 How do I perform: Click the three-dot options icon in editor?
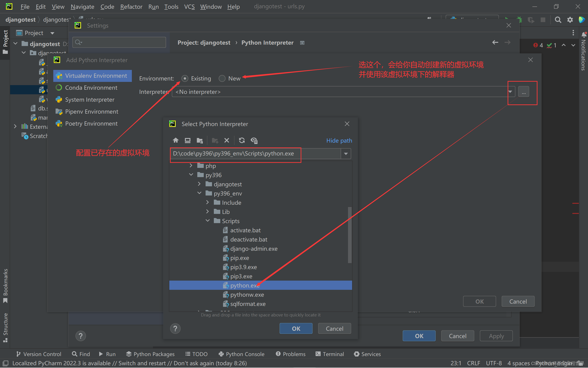click(x=574, y=33)
